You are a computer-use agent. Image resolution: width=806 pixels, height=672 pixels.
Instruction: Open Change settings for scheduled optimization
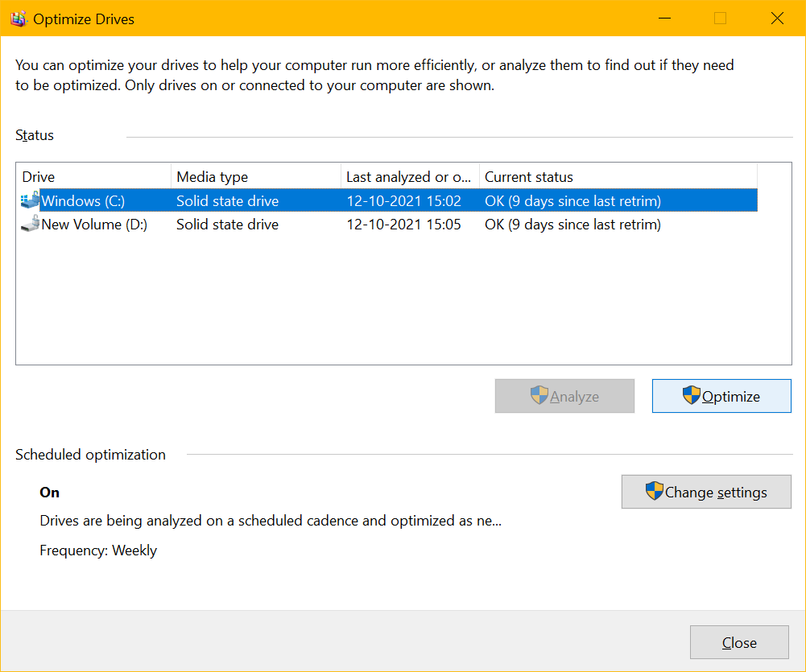coord(706,492)
